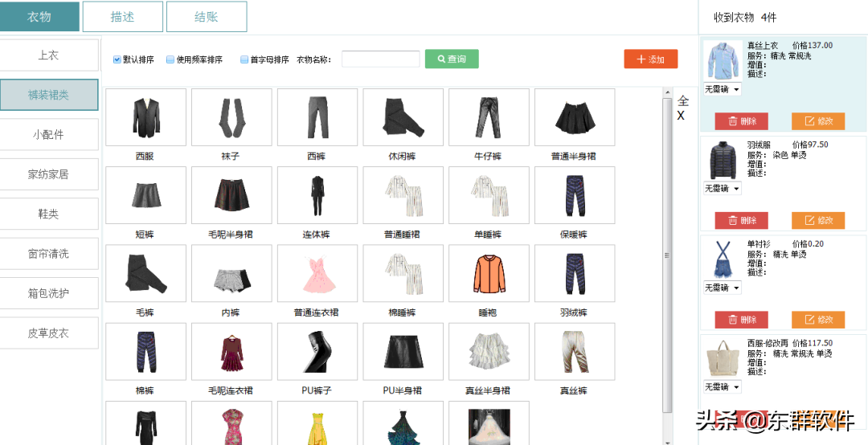Image resolution: width=868 pixels, height=445 pixels.
Task: Switch to the 衣物 tab
Action: [x=39, y=17]
